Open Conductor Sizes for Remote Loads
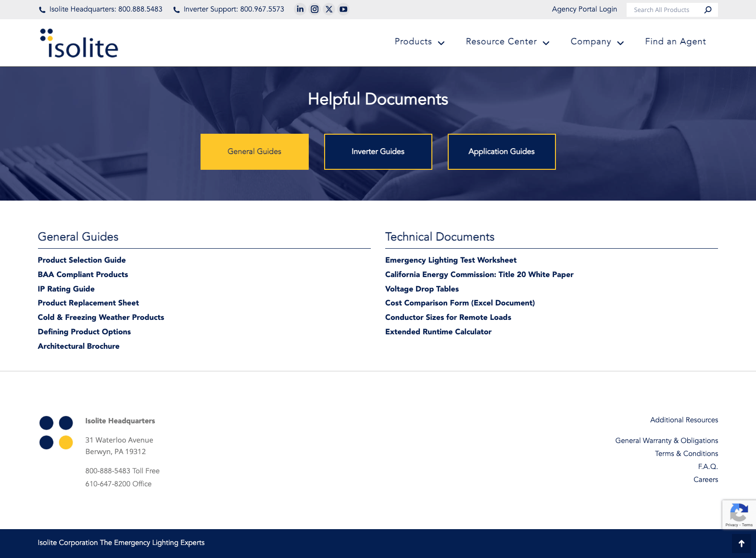Viewport: 756px width, 558px height. tap(448, 317)
